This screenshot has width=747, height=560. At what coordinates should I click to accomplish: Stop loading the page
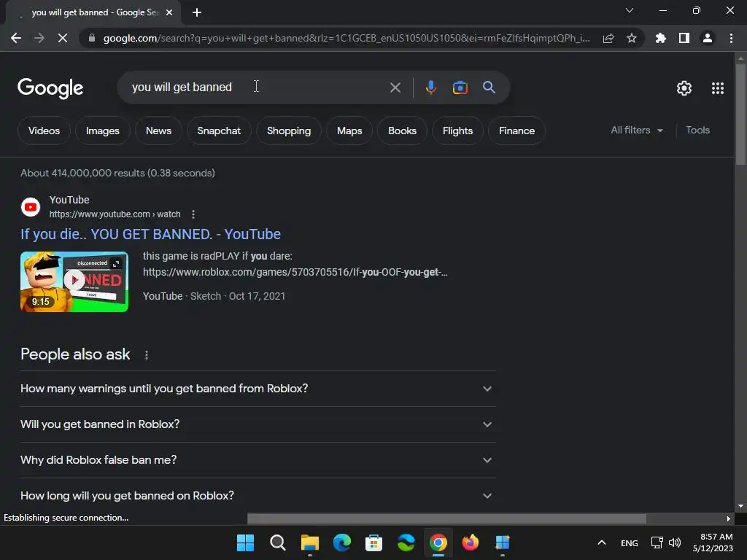pos(63,38)
